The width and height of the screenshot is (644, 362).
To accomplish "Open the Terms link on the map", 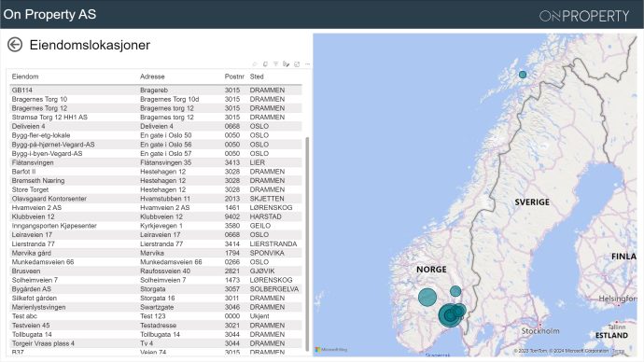I will pyautogui.click(x=618, y=351).
